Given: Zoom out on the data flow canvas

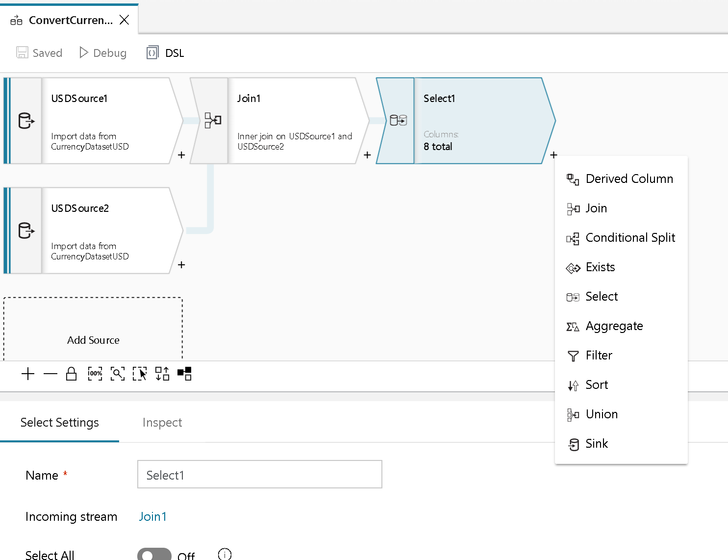Looking at the screenshot, I should point(50,374).
